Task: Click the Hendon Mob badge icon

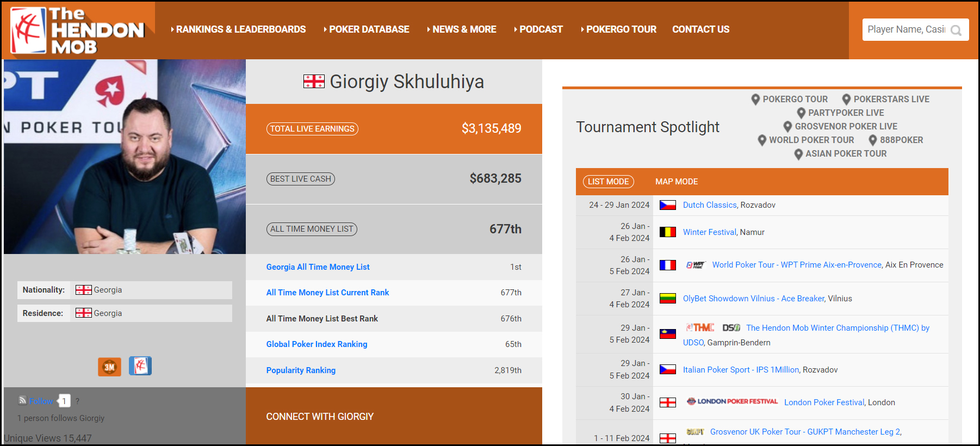Action: (x=140, y=366)
